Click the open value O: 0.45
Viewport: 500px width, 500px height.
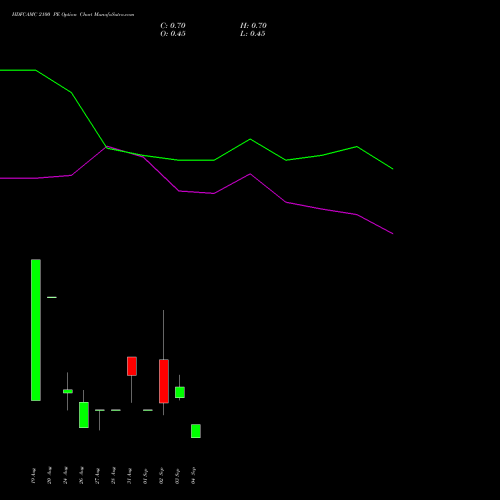[173, 34]
